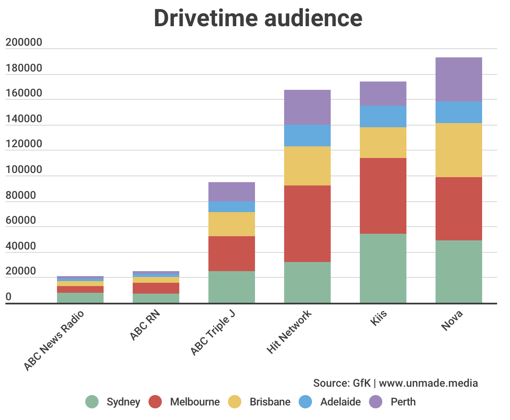Select the Kiis bar's yellow Brisbane segment
The image size is (510, 420).
click(383, 143)
